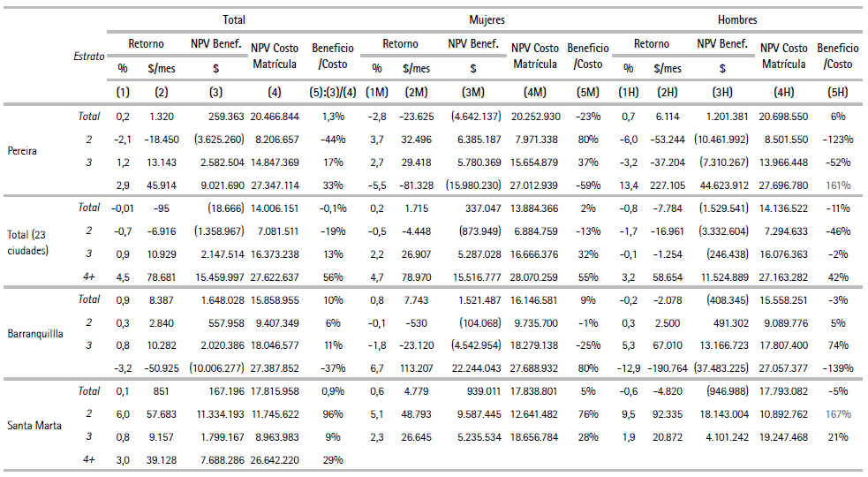Viewport: 868px width, 477px height.
Task: Click the Hombres group header
Action: (x=736, y=19)
